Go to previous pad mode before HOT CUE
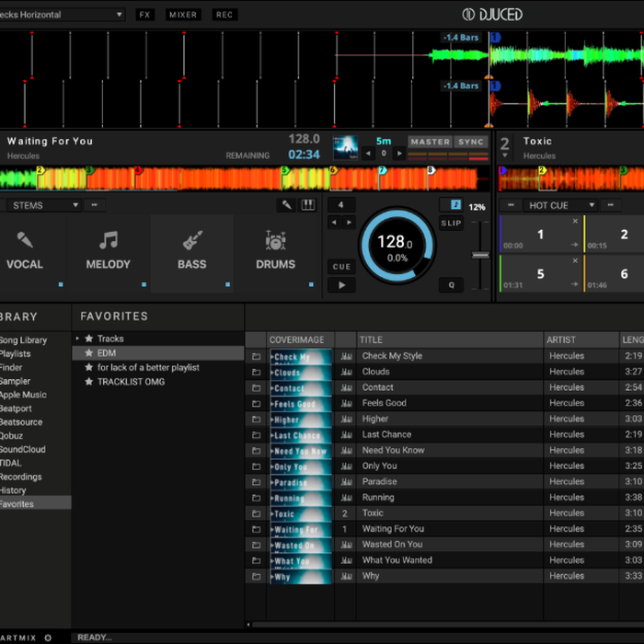 511,205
